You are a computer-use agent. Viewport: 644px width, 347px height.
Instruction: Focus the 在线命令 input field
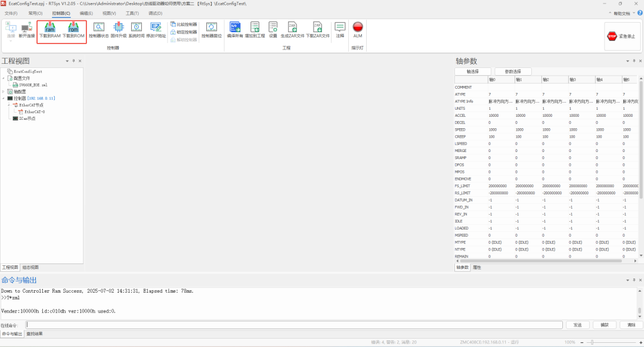pos(294,325)
